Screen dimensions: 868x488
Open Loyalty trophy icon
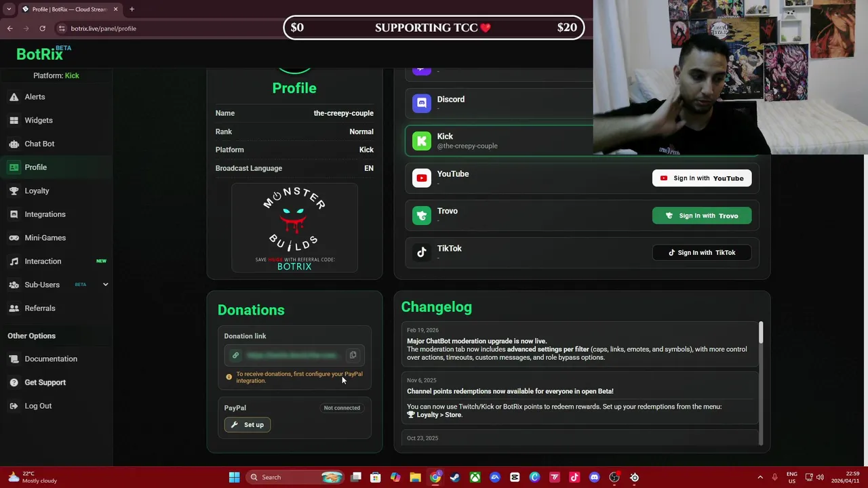(x=14, y=191)
